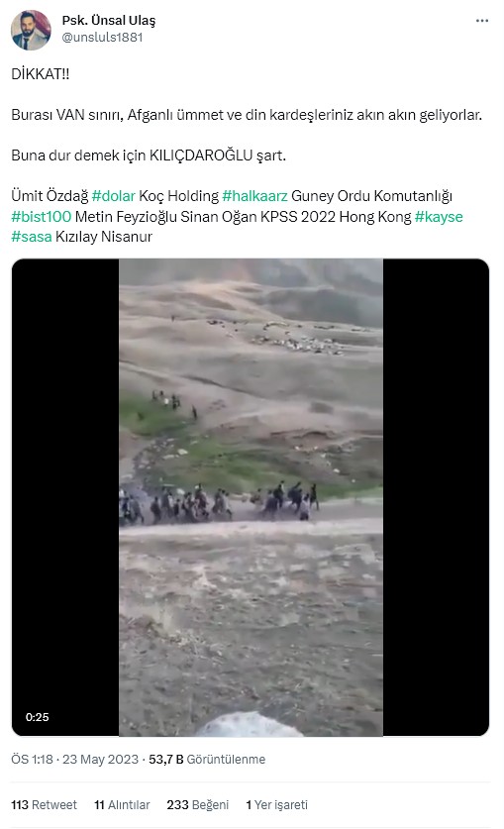The width and height of the screenshot is (504, 829).
Task: Click the group of people in the video
Action: point(219,502)
